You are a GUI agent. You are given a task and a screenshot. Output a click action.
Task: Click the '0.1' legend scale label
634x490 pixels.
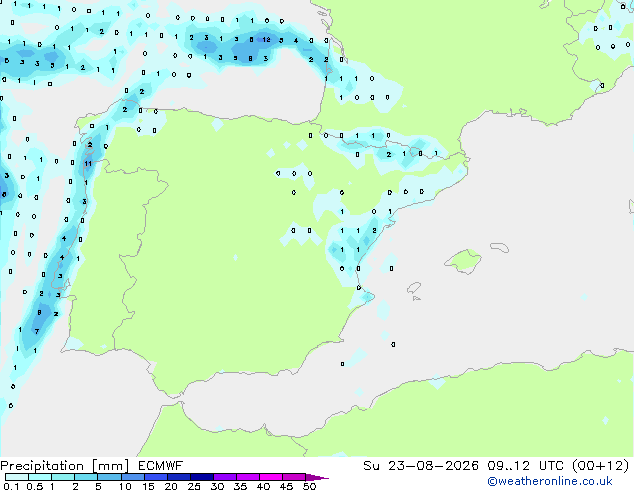pyautogui.click(x=11, y=486)
